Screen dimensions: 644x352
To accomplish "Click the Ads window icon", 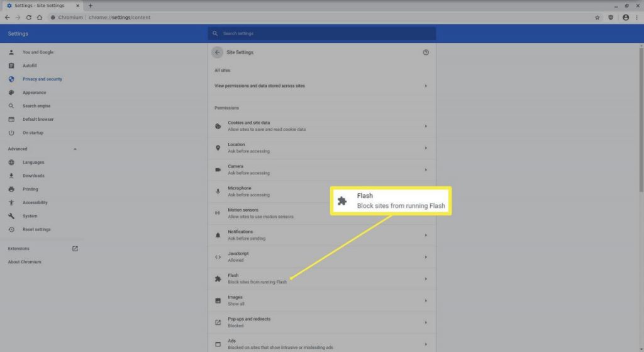I will click(x=218, y=344).
